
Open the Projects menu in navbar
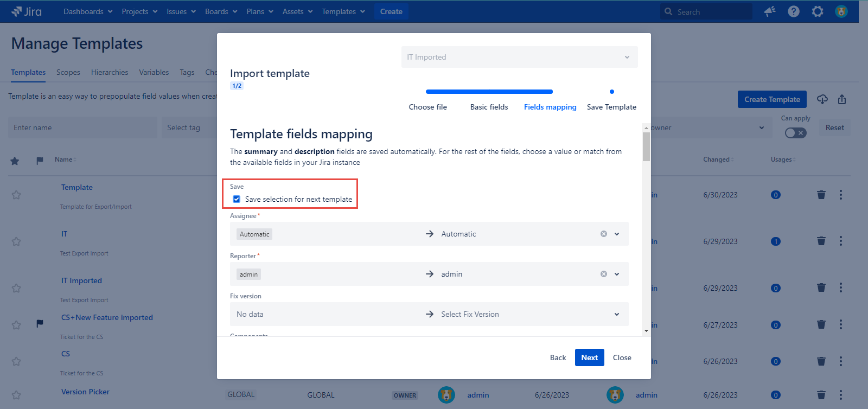coord(139,11)
